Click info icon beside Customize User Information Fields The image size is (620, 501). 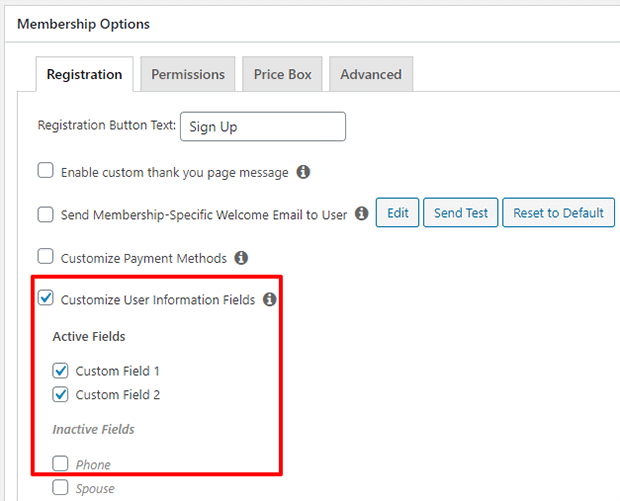pyautogui.click(x=270, y=299)
